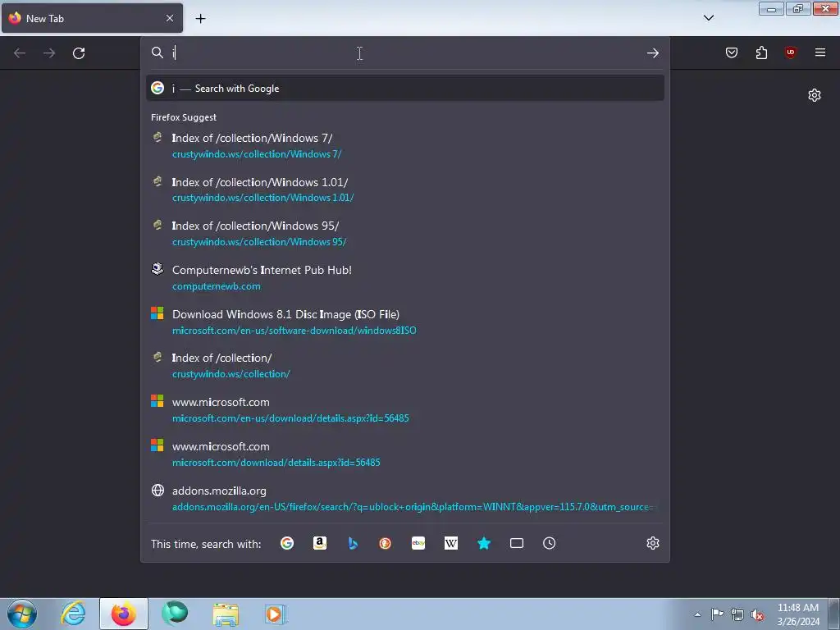Screen dimensions: 840x630
Task: Click the Go arrow in address bar
Action: tap(652, 53)
